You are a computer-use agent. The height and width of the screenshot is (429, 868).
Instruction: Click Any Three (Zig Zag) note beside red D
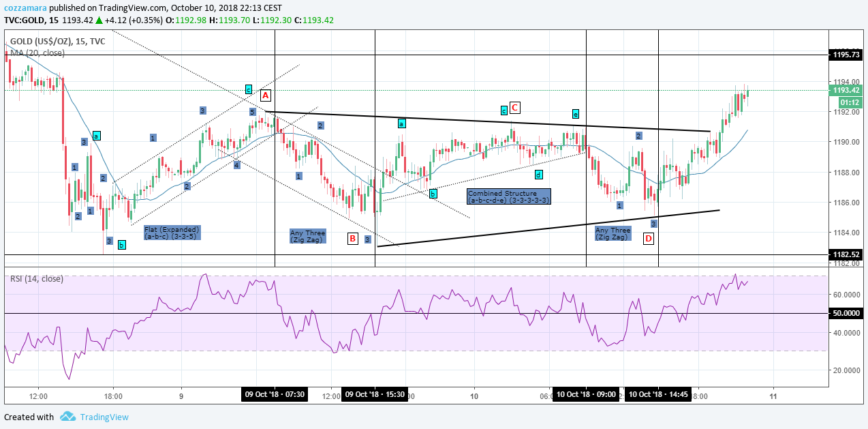[x=613, y=233]
